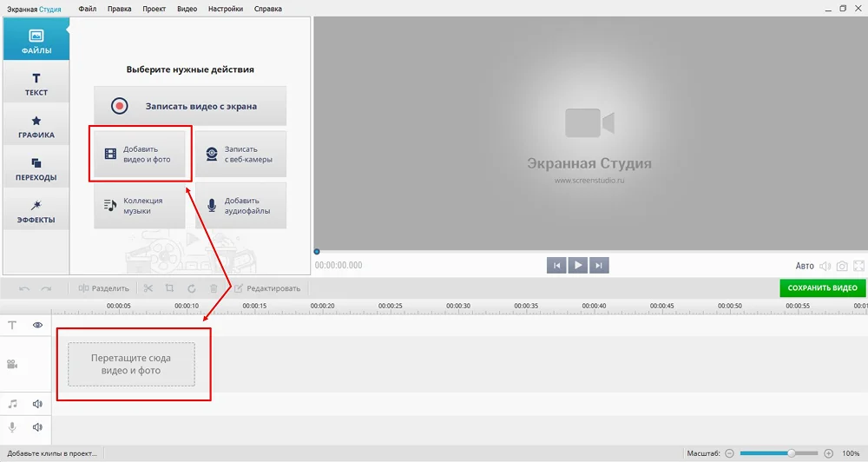This screenshot has height=462, width=868.
Task: Mute the microphone track speaker
Action: tap(37, 427)
